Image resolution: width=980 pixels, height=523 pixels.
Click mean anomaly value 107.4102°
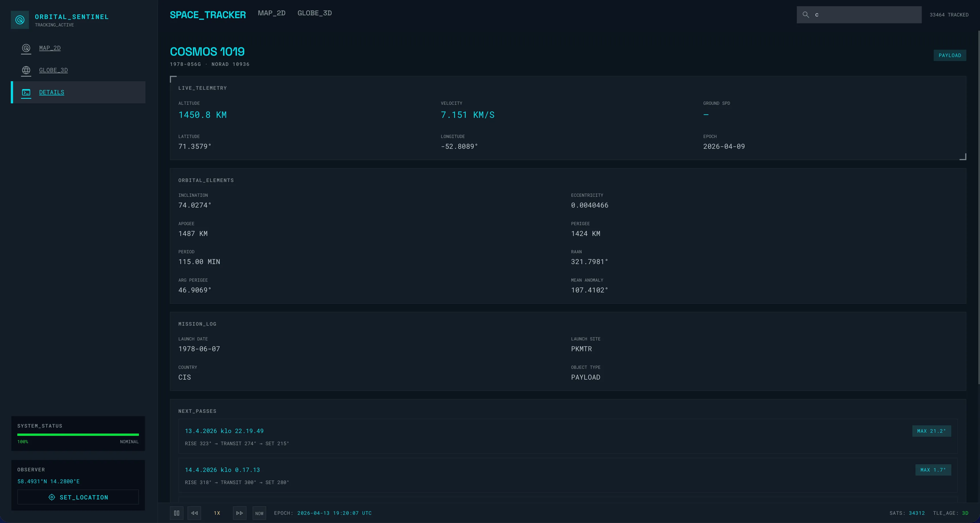590,290
